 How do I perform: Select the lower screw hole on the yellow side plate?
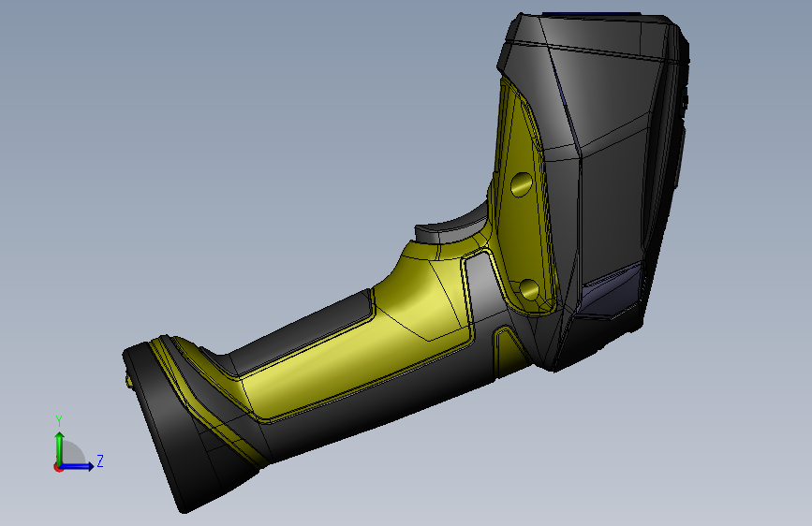[529, 290]
